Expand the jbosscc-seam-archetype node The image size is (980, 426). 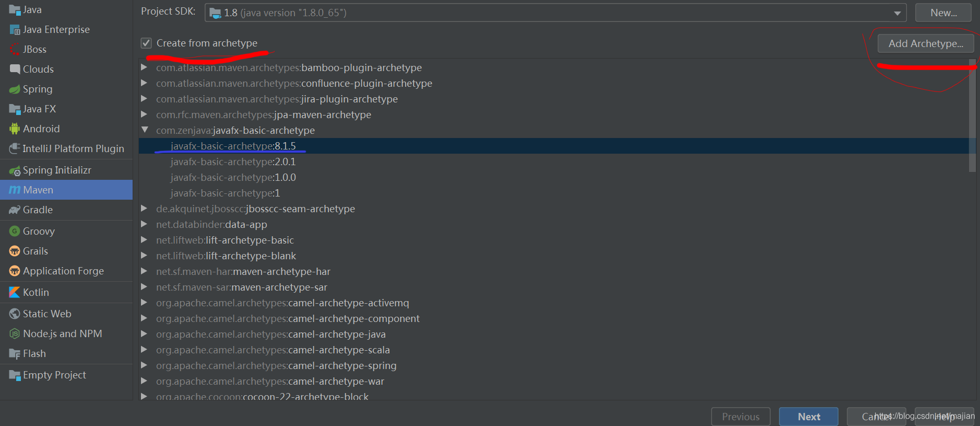click(x=144, y=209)
